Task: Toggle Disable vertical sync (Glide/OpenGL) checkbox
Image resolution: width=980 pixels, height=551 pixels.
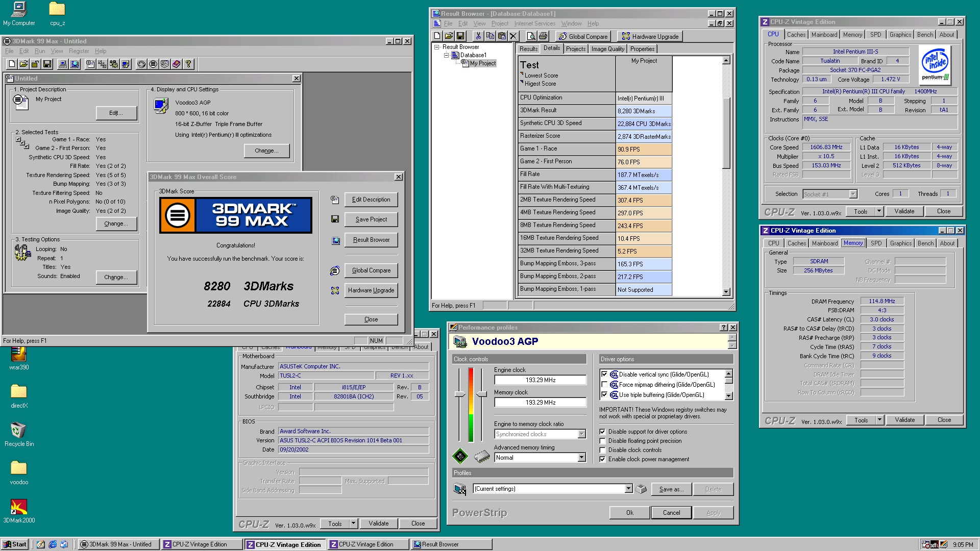Action: pos(604,374)
